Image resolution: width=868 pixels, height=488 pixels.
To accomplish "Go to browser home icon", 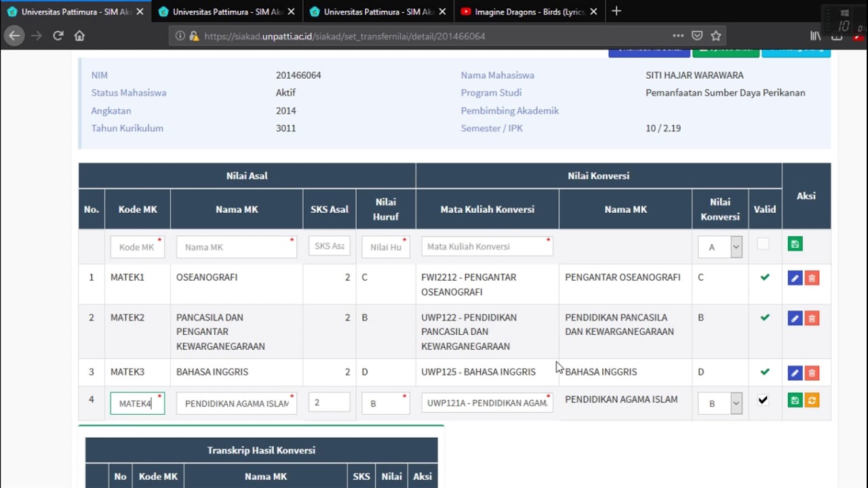I will (x=79, y=36).
